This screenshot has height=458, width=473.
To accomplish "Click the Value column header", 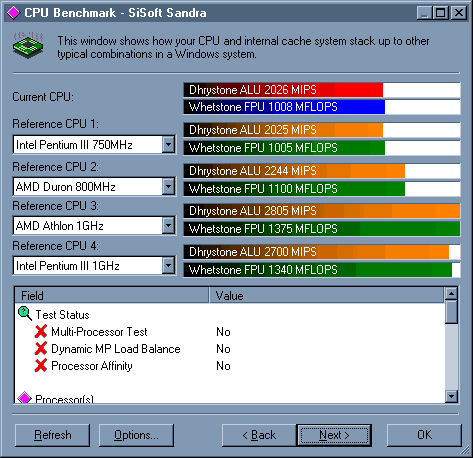I will [x=327, y=295].
